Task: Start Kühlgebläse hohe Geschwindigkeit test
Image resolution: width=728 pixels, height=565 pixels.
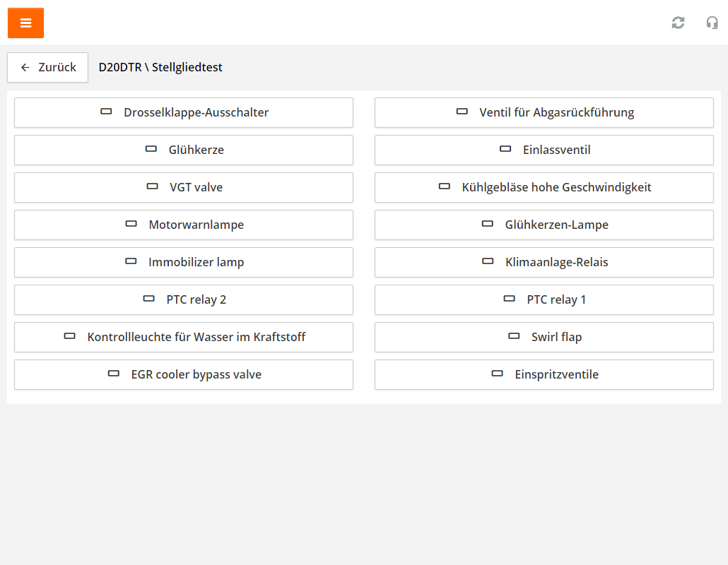Action: point(544,187)
